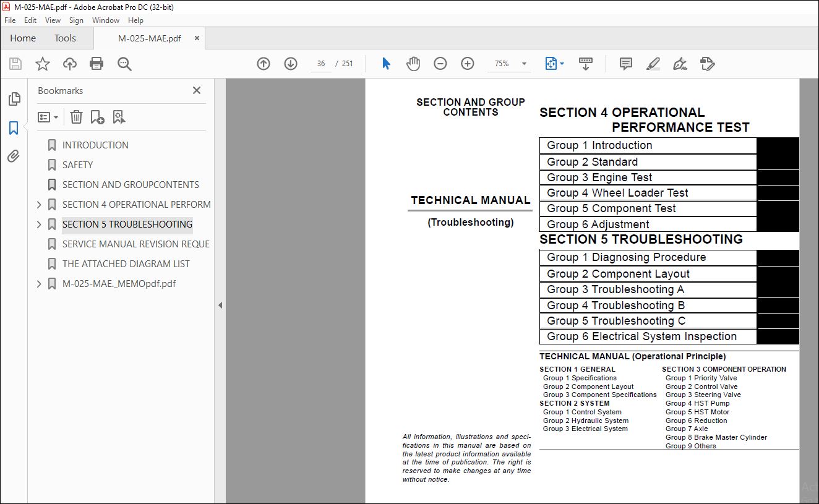Select the highlight pen tool
The height and width of the screenshot is (504, 819).
[x=653, y=64]
